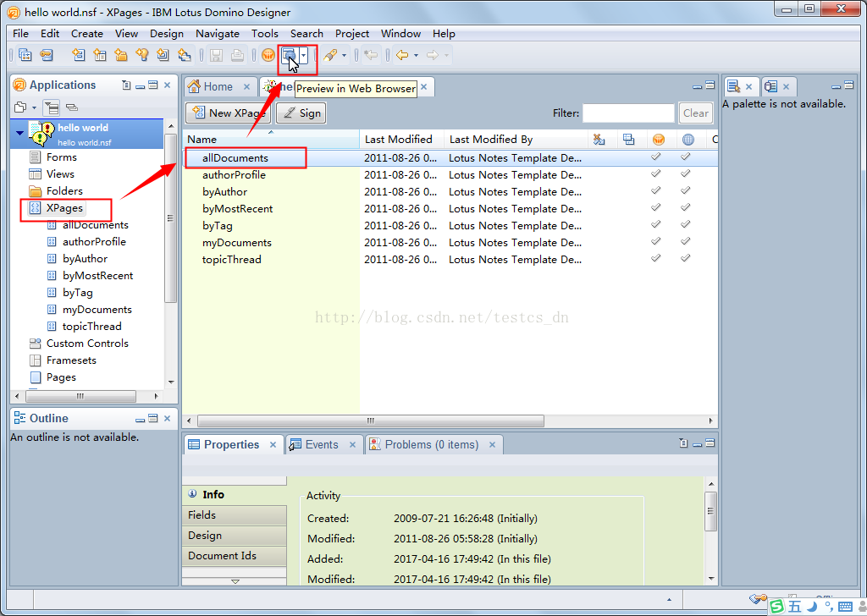The height and width of the screenshot is (616, 867).
Task: Sort list by Last Modified column header
Action: [401, 140]
